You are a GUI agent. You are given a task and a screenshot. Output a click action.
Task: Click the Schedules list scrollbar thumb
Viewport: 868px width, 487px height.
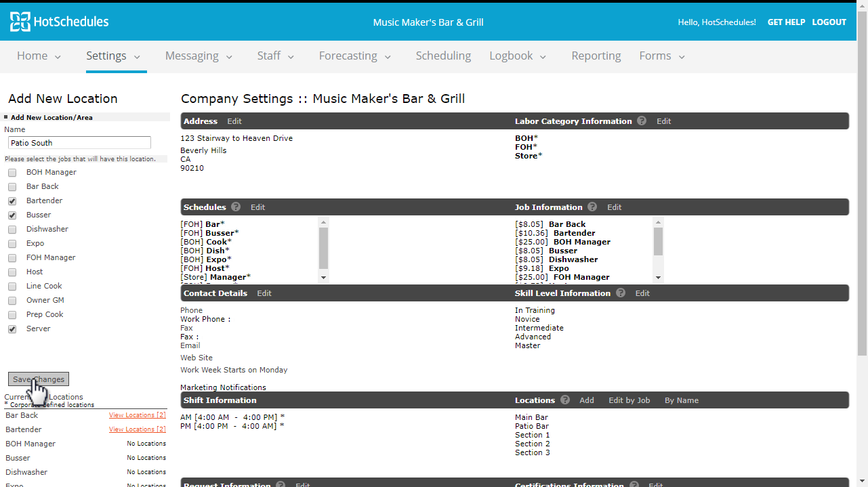point(323,248)
